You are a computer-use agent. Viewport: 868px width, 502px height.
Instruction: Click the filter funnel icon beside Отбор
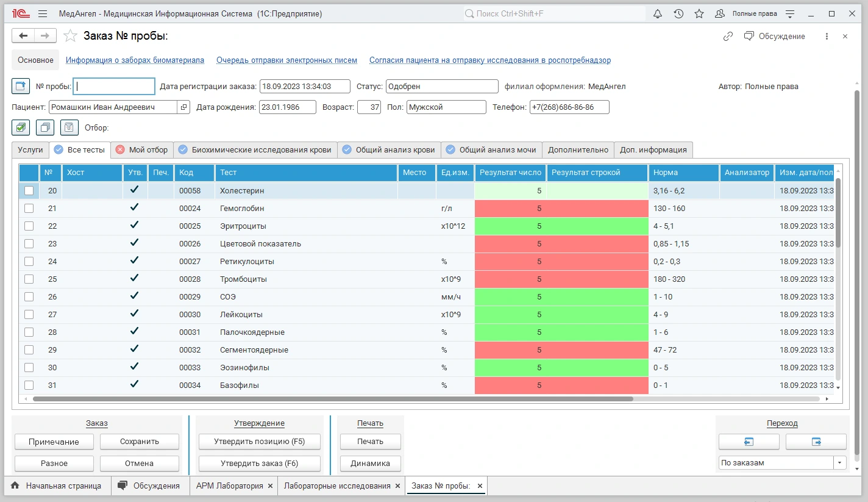coord(69,127)
